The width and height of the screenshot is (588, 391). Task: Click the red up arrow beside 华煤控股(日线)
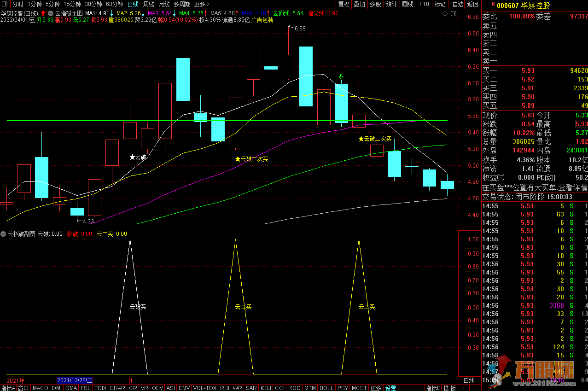(43, 13)
